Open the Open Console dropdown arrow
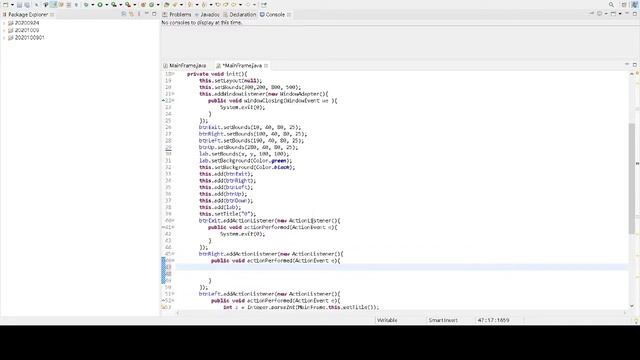This screenshot has width=640, height=360. pyautogui.click(x=620, y=13)
